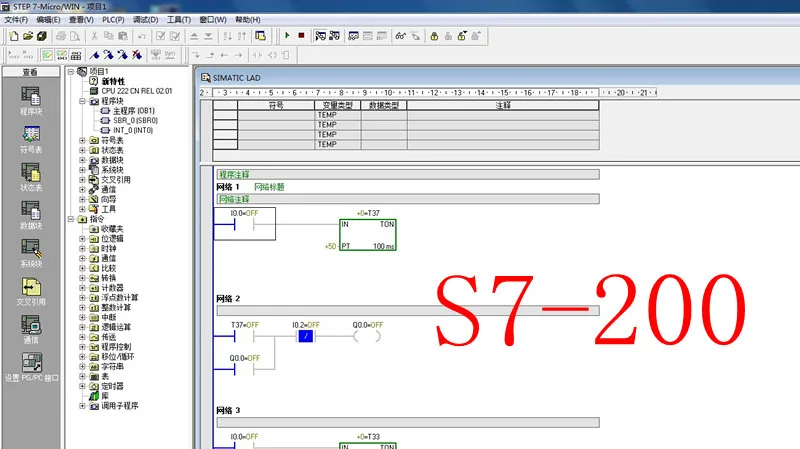Expand the 比较 instruction folder
Viewport: 800px width, 449px height.
[x=82, y=268]
